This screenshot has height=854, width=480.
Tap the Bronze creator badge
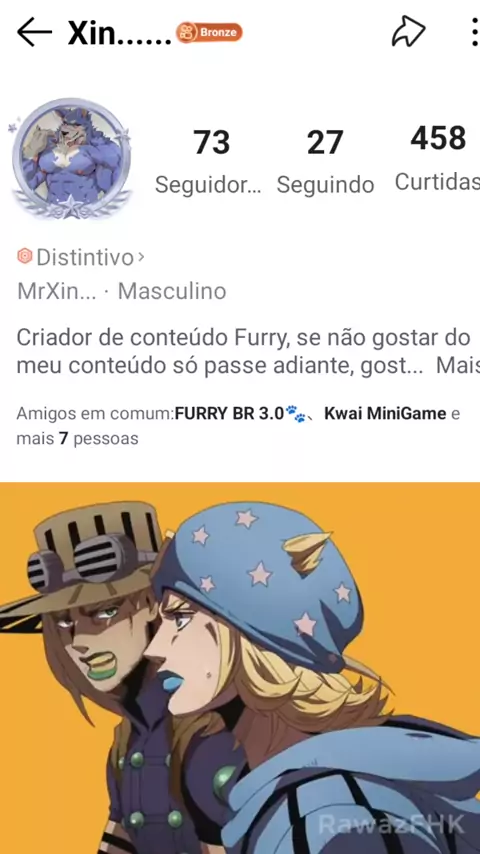click(x=209, y=32)
